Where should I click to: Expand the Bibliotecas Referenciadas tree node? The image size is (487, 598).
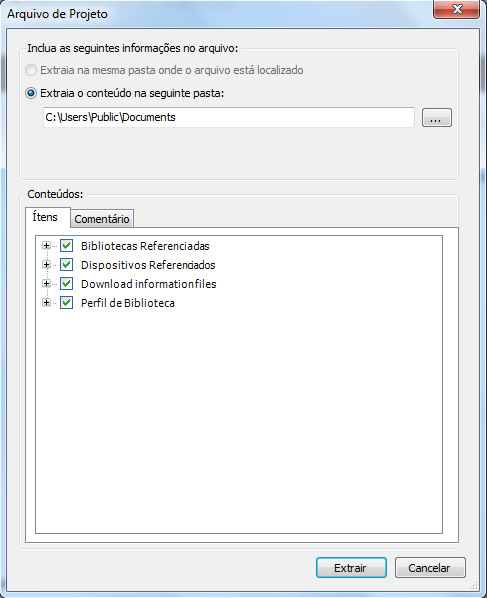coord(47,246)
